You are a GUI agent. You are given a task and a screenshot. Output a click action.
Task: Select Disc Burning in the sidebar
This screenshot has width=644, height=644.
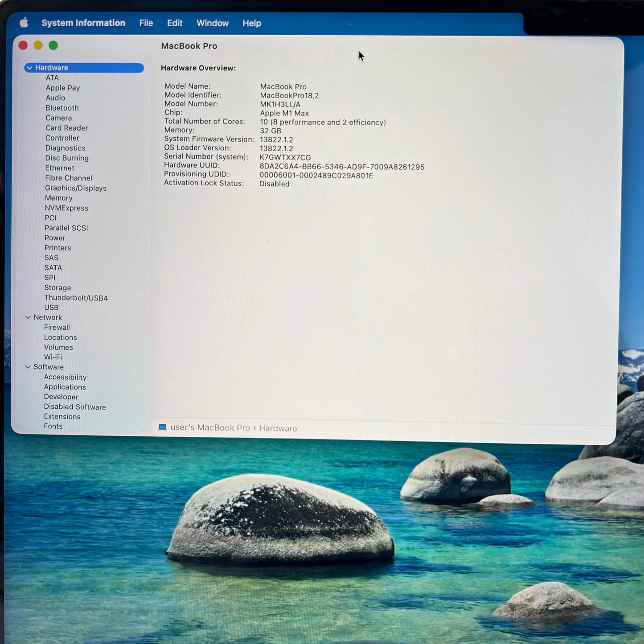coord(67,158)
